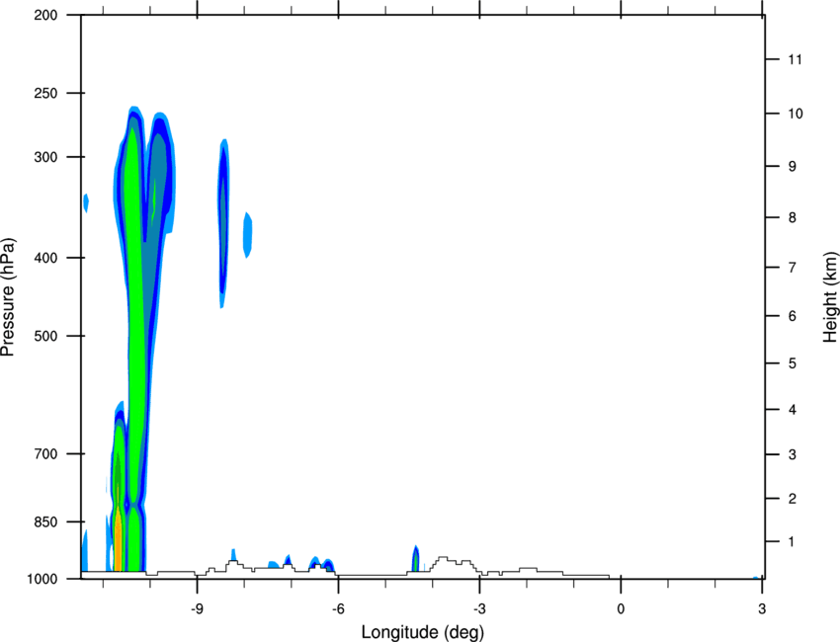The image size is (840, 642).
Task: Pick the 3 km height label
Action: [792, 454]
